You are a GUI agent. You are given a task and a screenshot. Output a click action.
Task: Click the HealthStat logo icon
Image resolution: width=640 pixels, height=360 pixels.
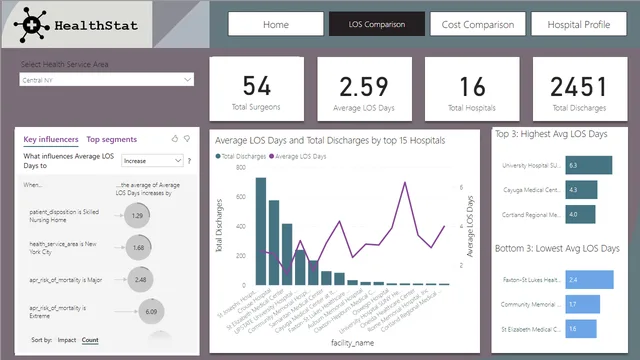click(31, 25)
